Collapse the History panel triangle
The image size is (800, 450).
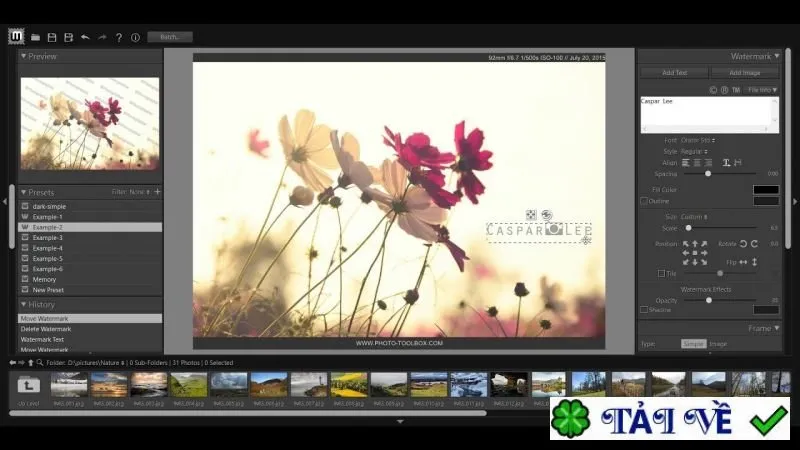pyautogui.click(x=23, y=304)
